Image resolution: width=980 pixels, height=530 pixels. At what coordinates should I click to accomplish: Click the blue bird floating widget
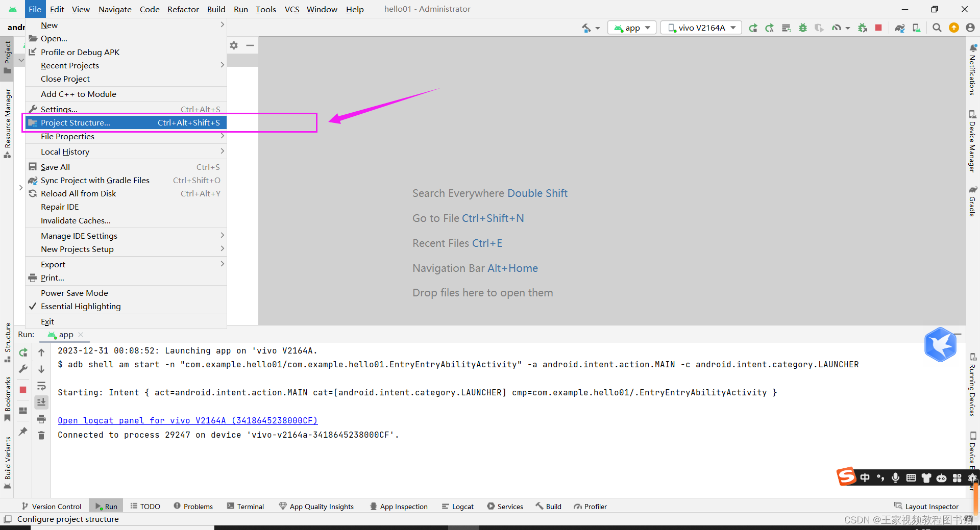coord(940,345)
